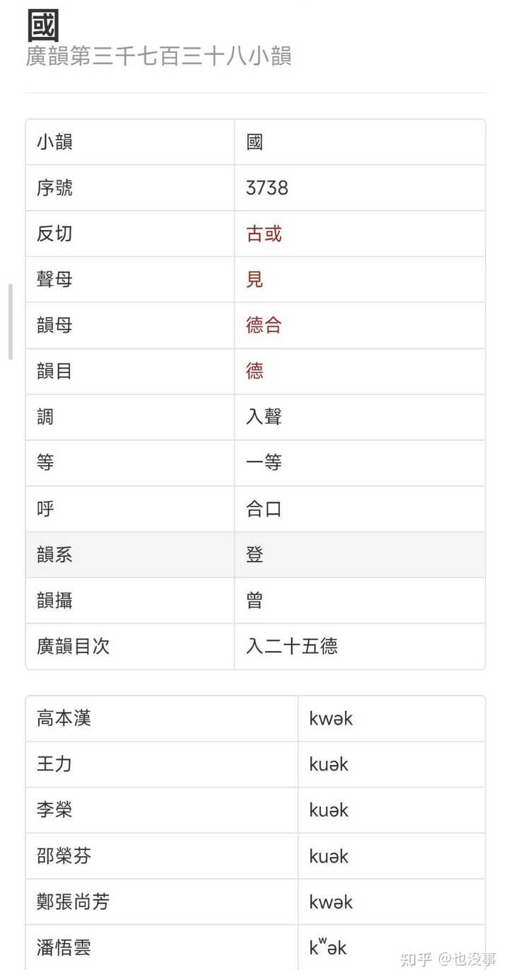The image size is (509, 980).
Task: Click the subtitle 廣韻第三千七百三十八小韻
Action: coord(158,57)
